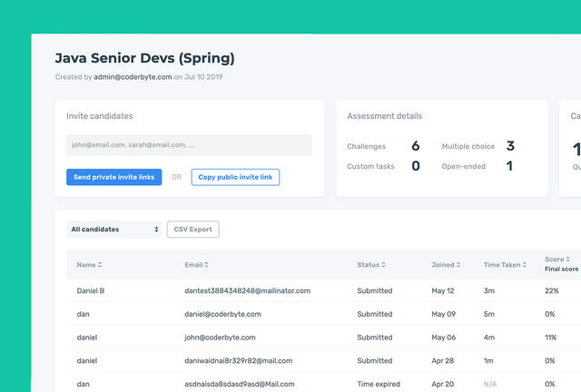Viewport: 581px width, 392px height.
Task: Export candidates using CSV Export
Action: point(192,230)
